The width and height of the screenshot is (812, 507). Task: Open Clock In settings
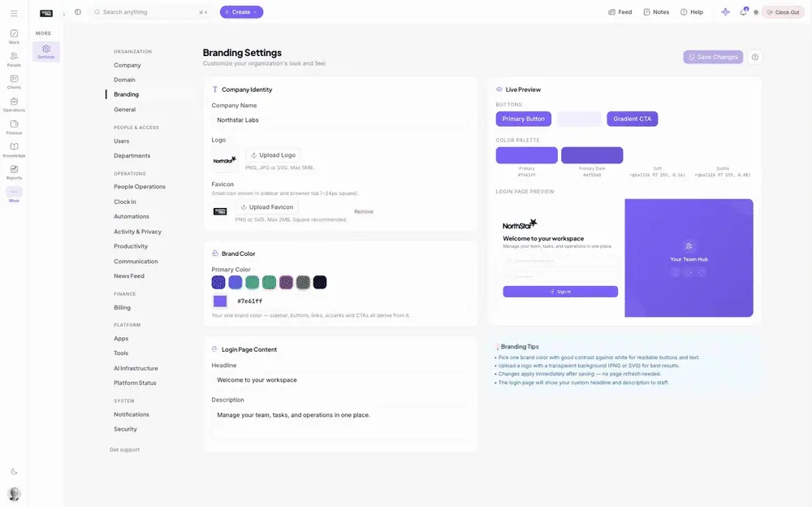click(x=125, y=201)
